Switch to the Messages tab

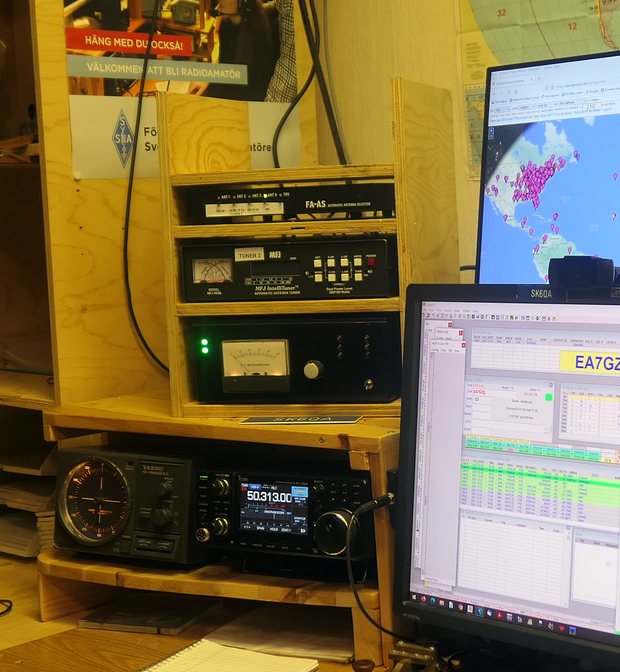pyautogui.click(x=612, y=545)
